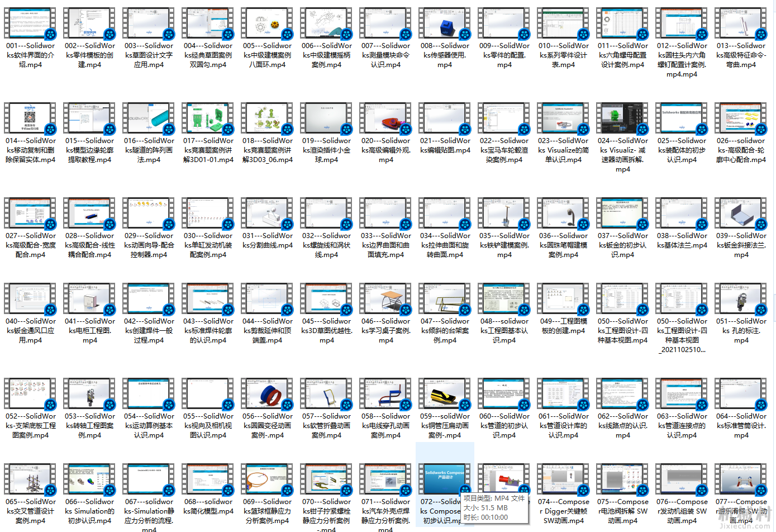Image resolution: width=776 pixels, height=532 pixels.
Task: Select the file name 053 转轴工程图案例
Action: pos(89,426)
